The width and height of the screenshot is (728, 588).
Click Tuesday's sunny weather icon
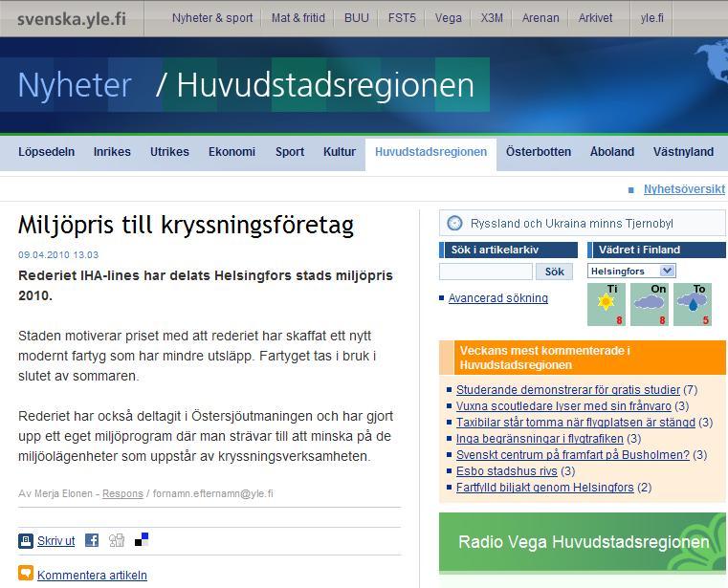pos(606,303)
